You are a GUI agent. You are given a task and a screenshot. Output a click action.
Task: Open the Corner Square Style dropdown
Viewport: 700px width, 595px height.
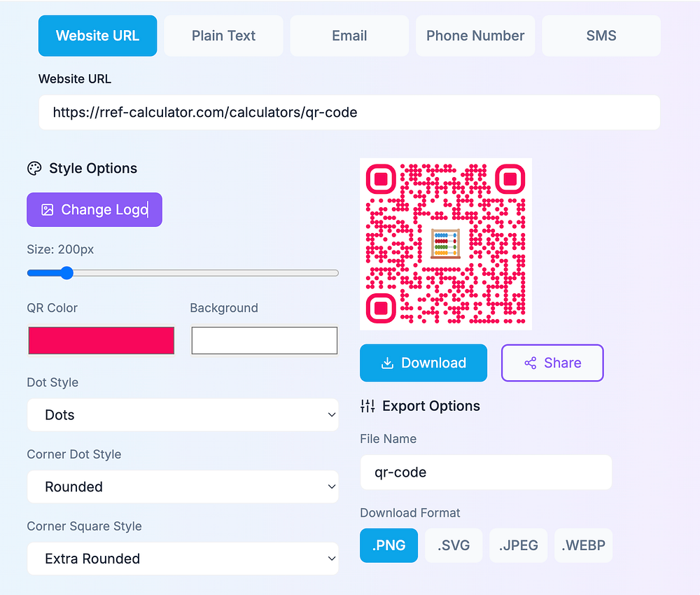[183, 559]
